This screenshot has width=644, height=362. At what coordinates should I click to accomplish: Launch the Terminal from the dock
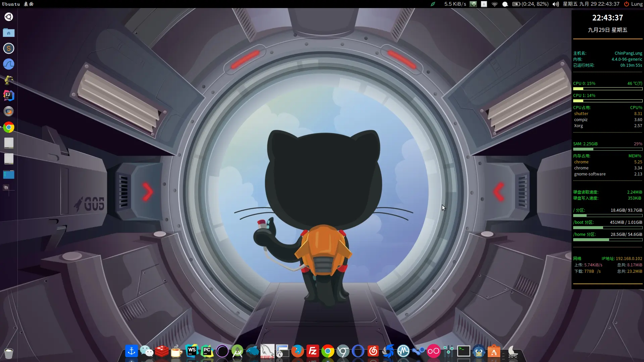pyautogui.click(x=463, y=351)
